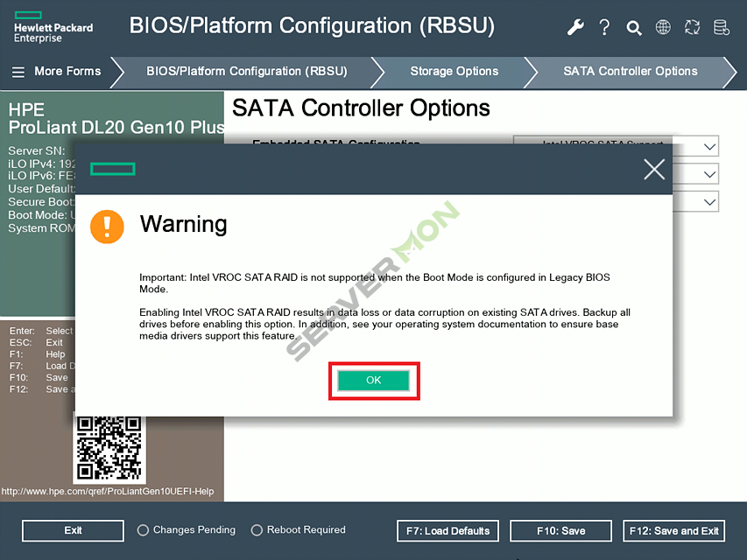
Task: Click the server database icon
Action: click(x=722, y=28)
